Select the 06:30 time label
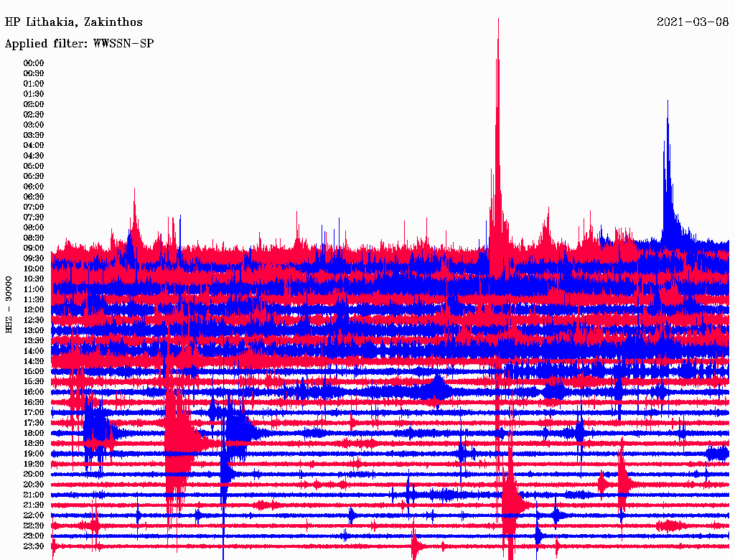The height and width of the screenshot is (560, 735). [34, 197]
